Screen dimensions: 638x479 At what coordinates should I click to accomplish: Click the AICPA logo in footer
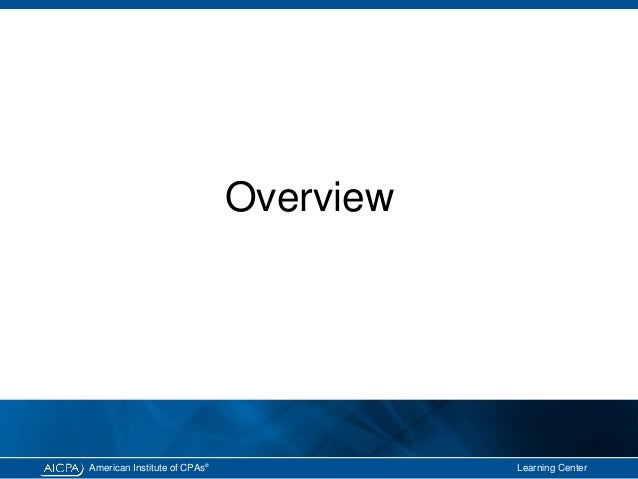click(62, 468)
